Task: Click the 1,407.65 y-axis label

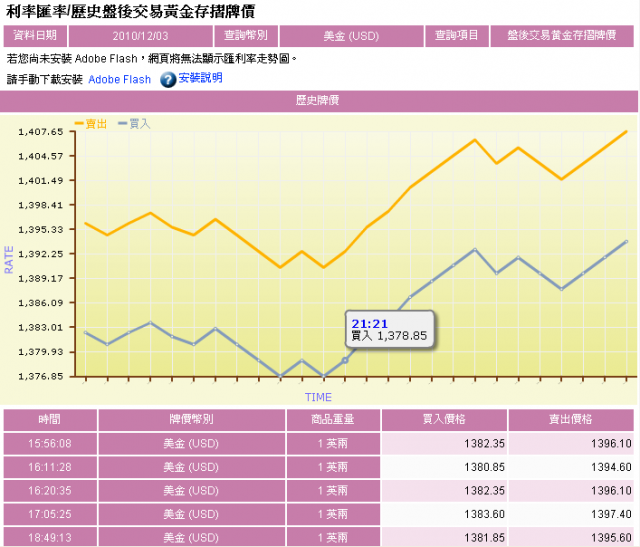Action: point(41,132)
